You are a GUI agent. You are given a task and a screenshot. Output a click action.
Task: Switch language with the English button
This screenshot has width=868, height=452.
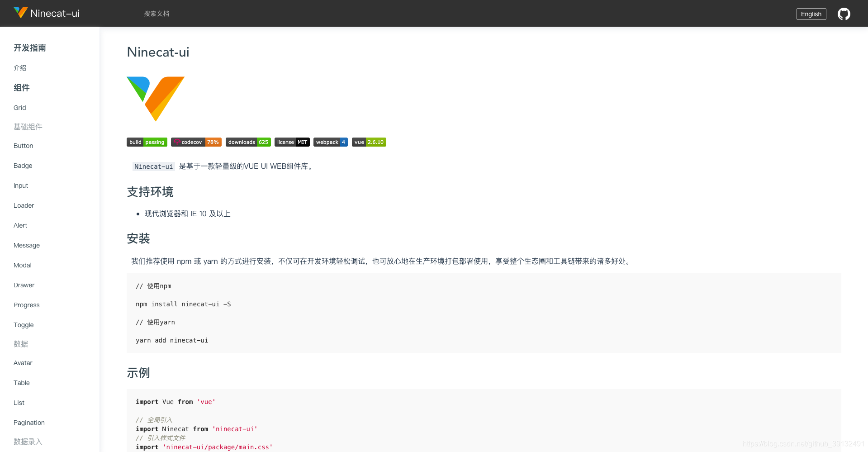coord(811,14)
